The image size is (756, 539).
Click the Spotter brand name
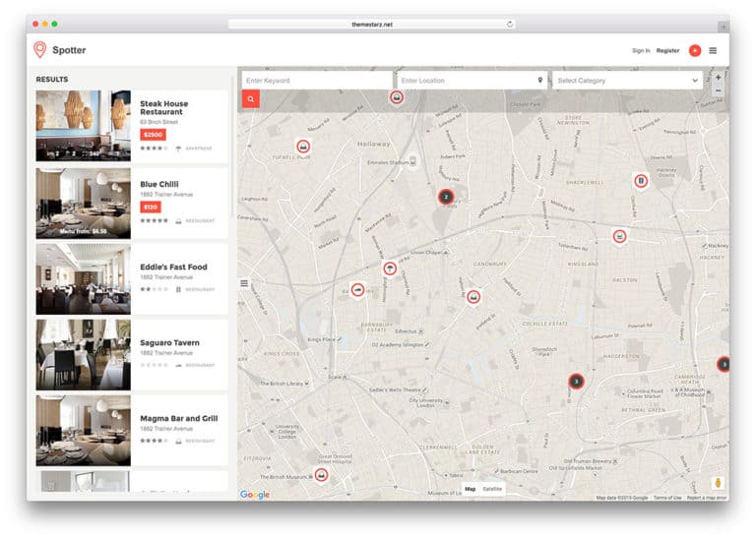pyautogui.click(x=69, y=50)
